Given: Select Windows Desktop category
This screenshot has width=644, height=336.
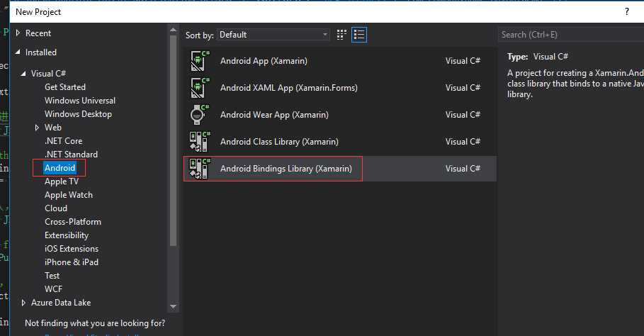Looking at the screenshot, I should pos(78,114).
